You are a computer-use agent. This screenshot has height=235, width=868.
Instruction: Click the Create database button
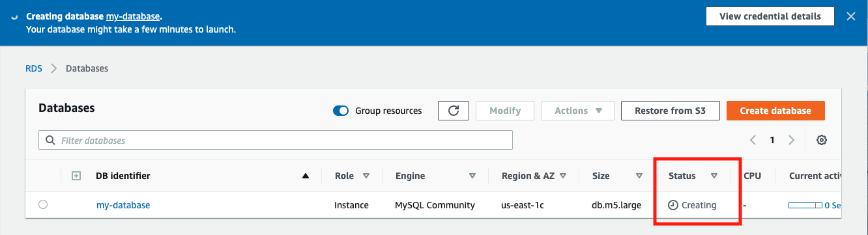pyautogui.click(x=775, y=111)
